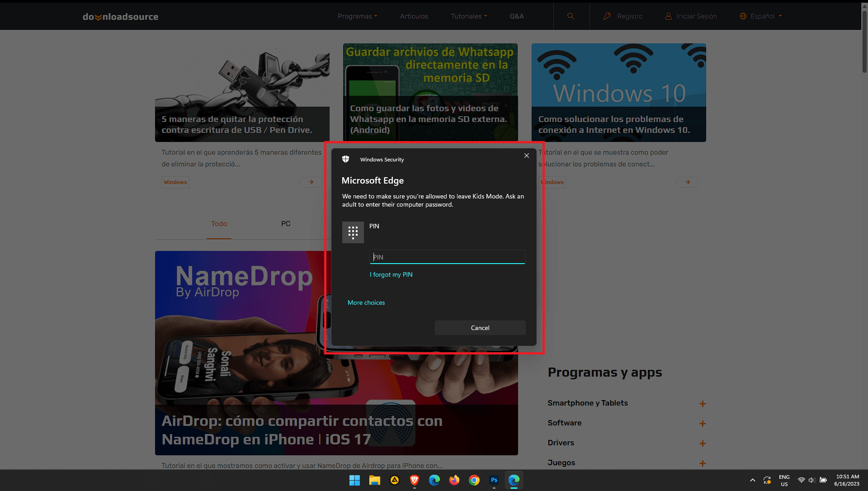The height and width of the screenshot is (491, 868).
Task: Click ENG US language indicator
Action: coord(784,480)
